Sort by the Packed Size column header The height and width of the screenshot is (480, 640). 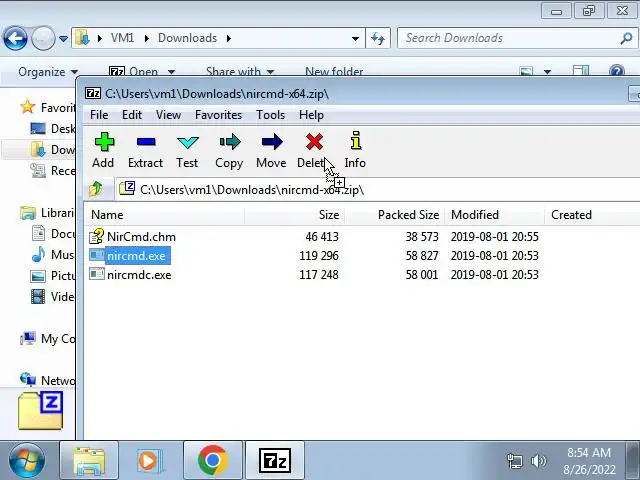tap(395, 215)
